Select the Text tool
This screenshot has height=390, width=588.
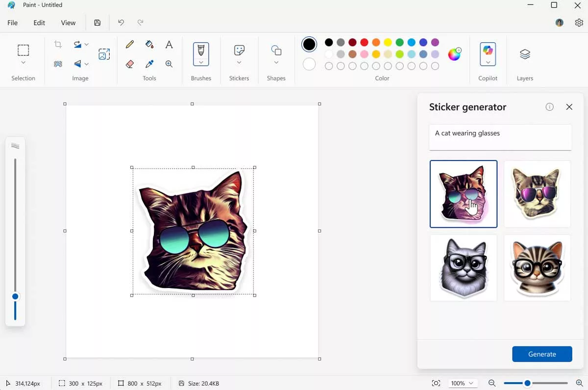coord(169,45)
